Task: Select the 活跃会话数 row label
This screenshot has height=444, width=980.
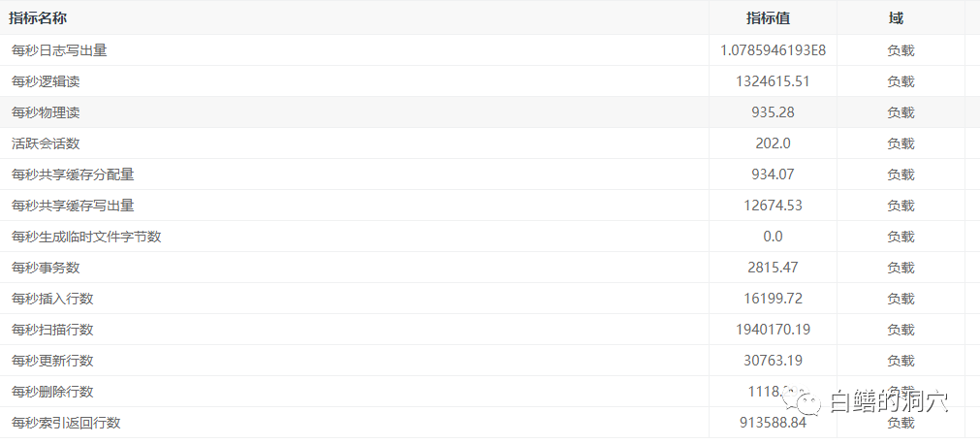Action: pyautogui.click(x=46, y=143)
